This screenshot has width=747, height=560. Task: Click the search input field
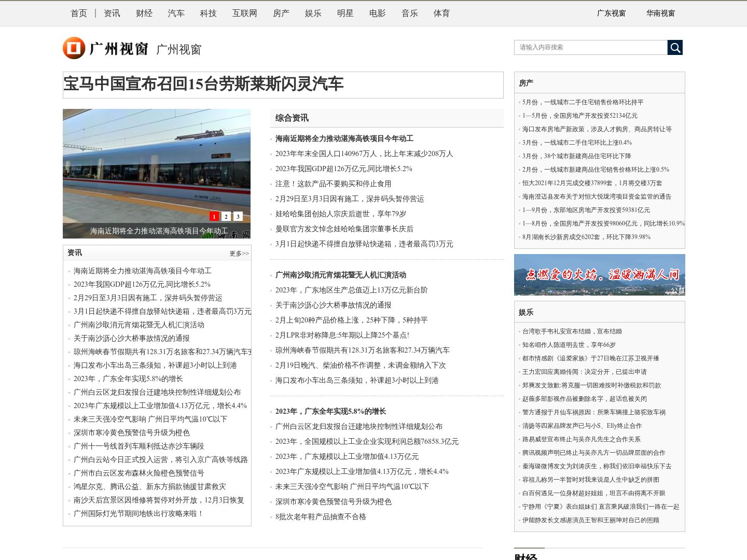590,48
